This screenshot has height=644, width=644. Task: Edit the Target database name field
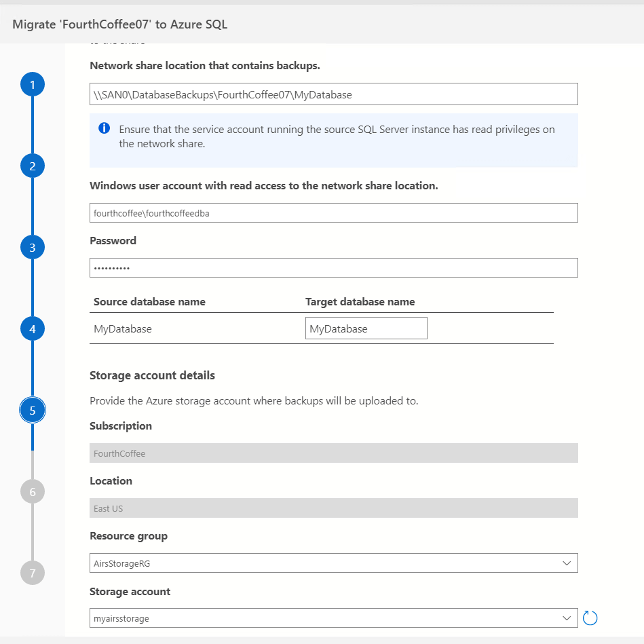pos(366,328)
